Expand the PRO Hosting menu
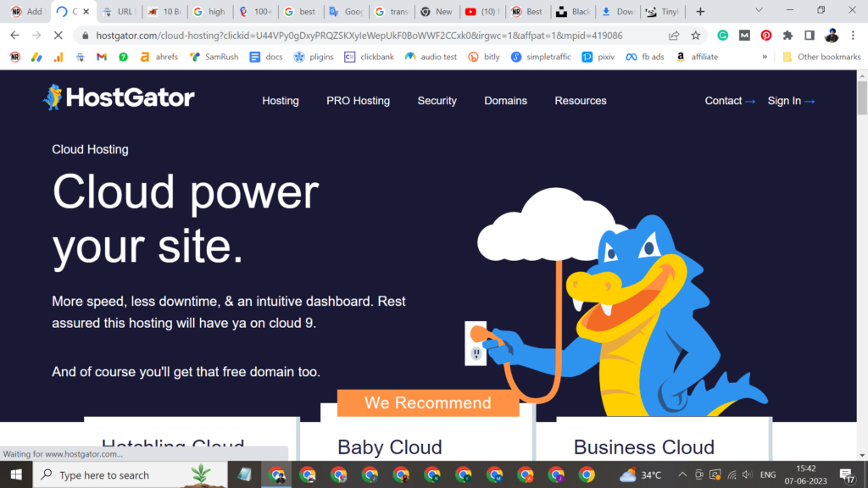This screenshot has height=488, width=868. 358,101
